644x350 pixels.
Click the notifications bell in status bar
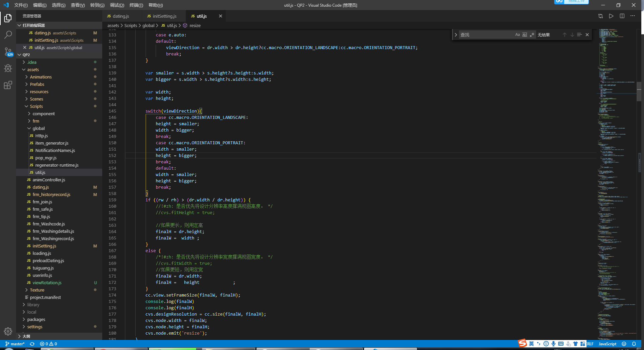coord(634,344)
